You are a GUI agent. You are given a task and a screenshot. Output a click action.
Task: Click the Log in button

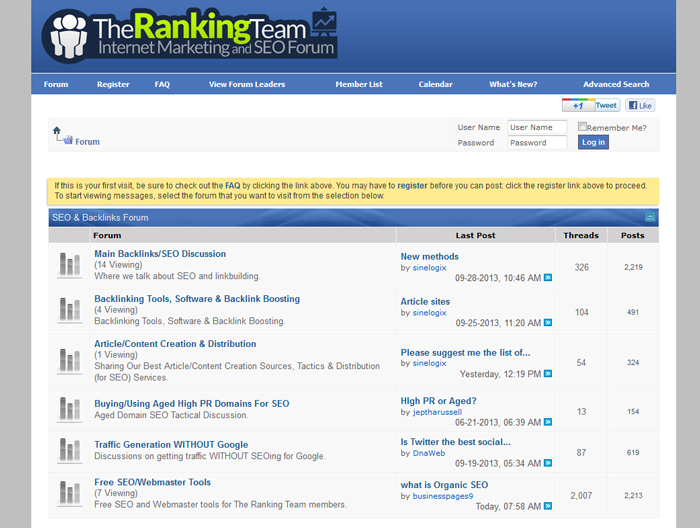[593, 142]
